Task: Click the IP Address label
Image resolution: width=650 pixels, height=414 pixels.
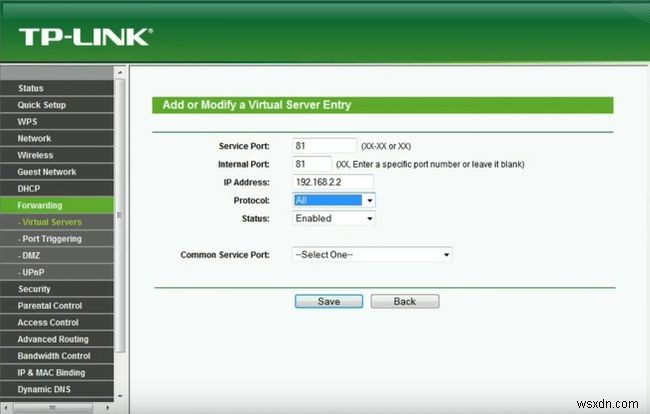Action: pyautogui.click(x=246, y=182)
